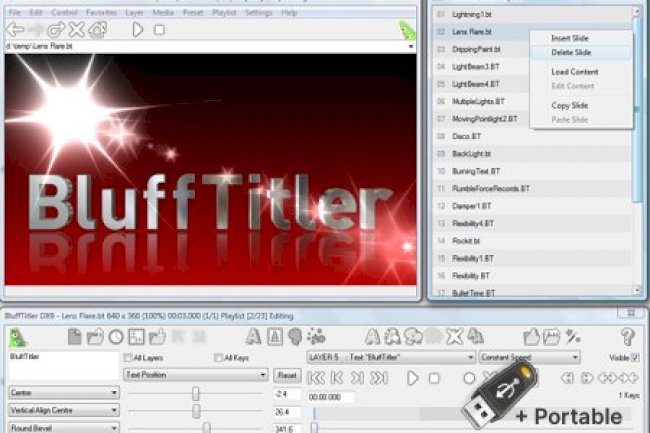Open the Round Bevel style dropdown
650x433 pixels.
click(64, 428)
